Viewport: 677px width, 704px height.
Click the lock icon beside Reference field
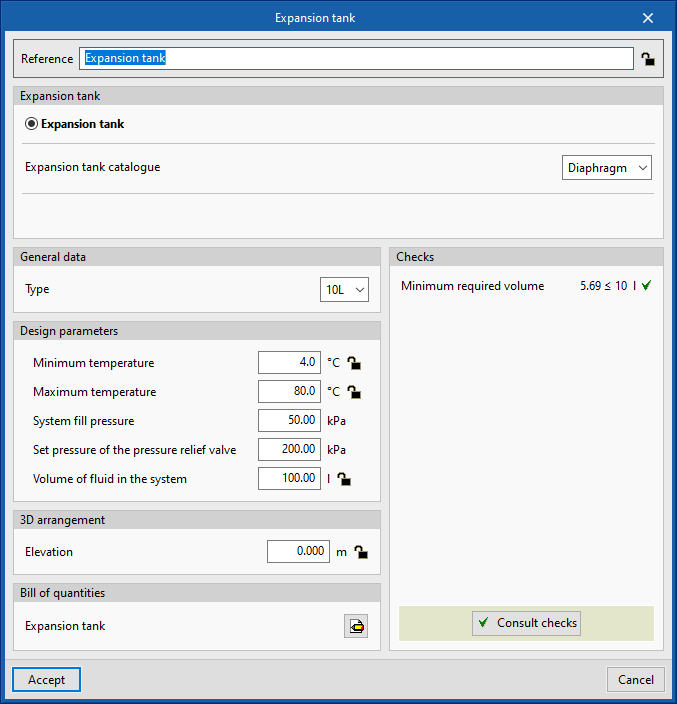pyautogui.click(x=648, y=59)
